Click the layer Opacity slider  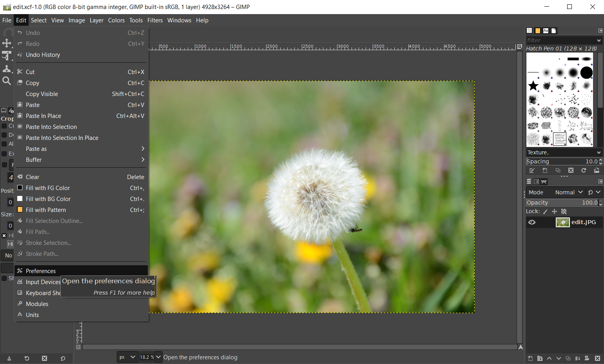click(x=561, y=203)
